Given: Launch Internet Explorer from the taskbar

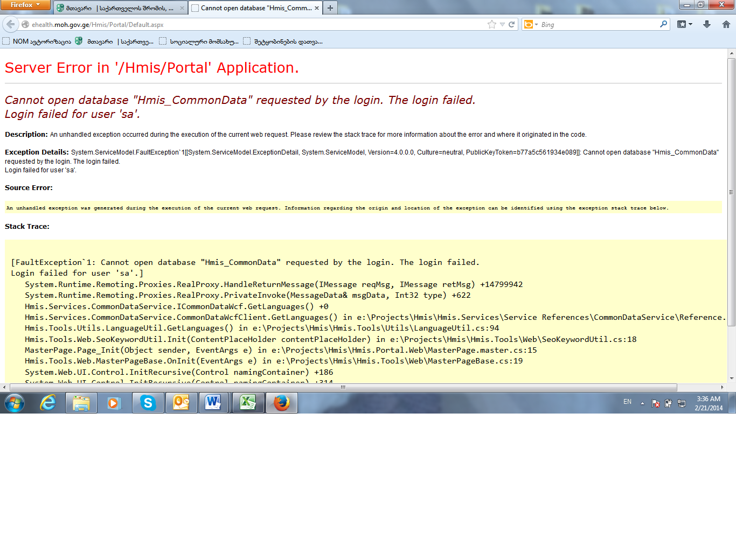Looking at the screenshot, I should (48, 403).
